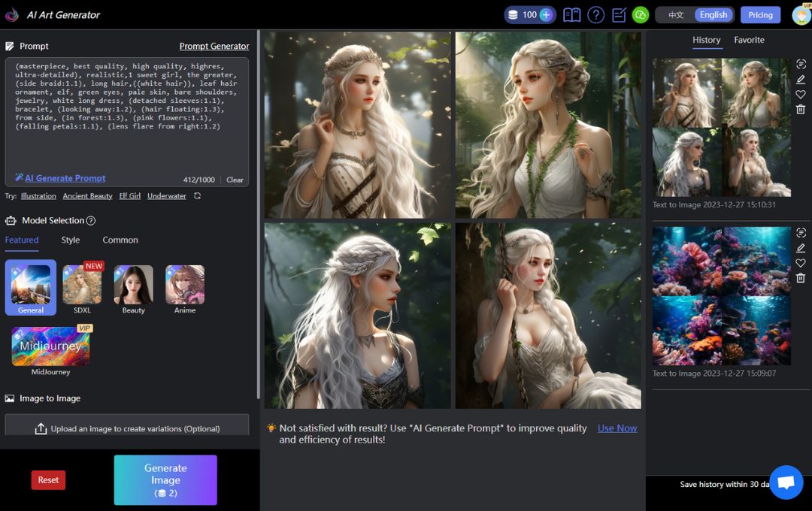
Task: Switch to the Style model tab
Action: 71,240
